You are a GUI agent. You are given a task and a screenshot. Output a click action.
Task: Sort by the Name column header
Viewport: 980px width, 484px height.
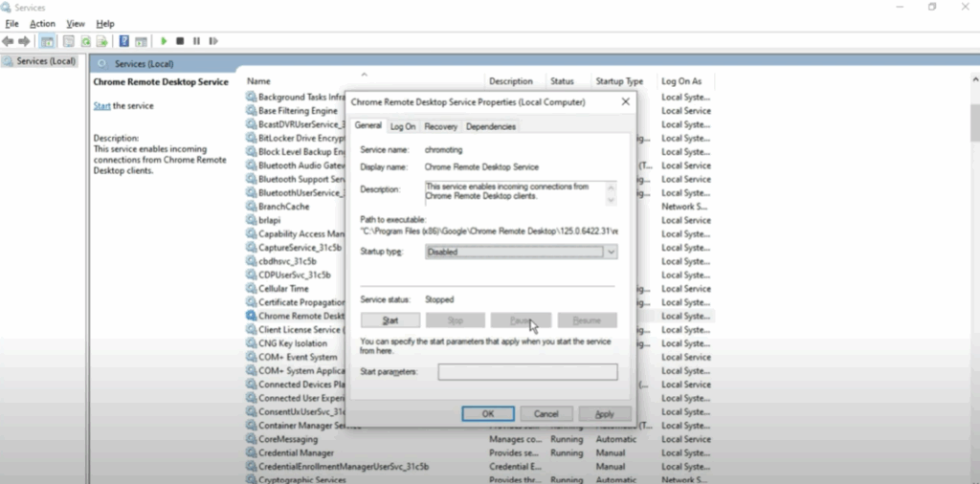point(258,81)
